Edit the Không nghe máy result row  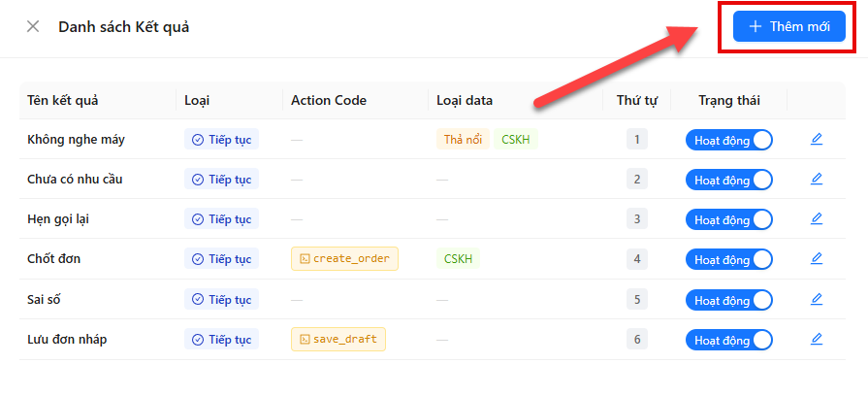click(x=816, y=140)
